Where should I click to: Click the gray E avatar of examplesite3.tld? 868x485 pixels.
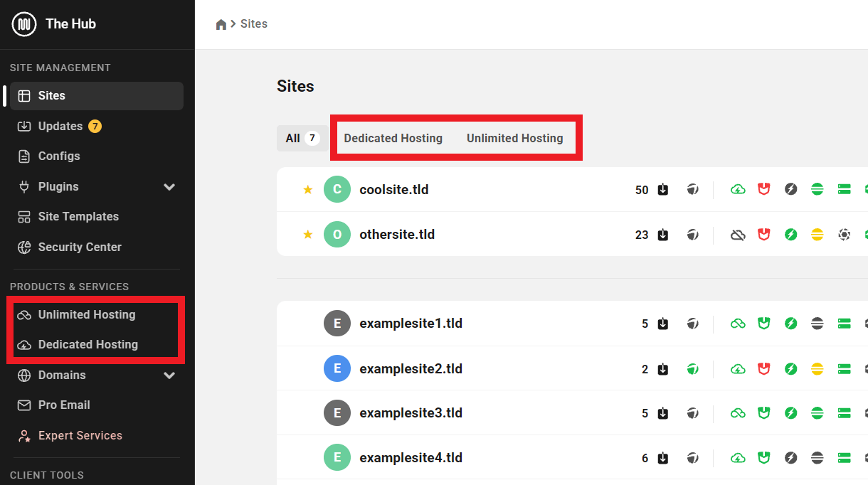(x=337, y=413)
